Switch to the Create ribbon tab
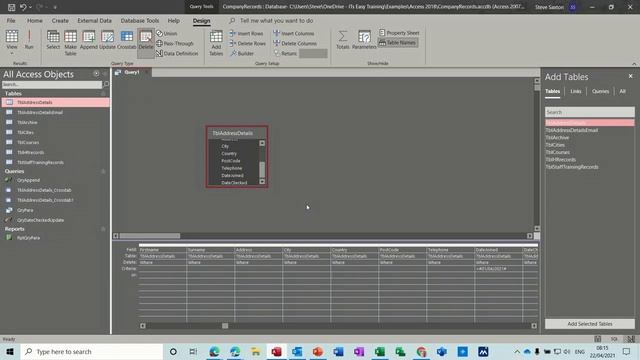This screenshot has width=640, height=360. pos(60,20)
